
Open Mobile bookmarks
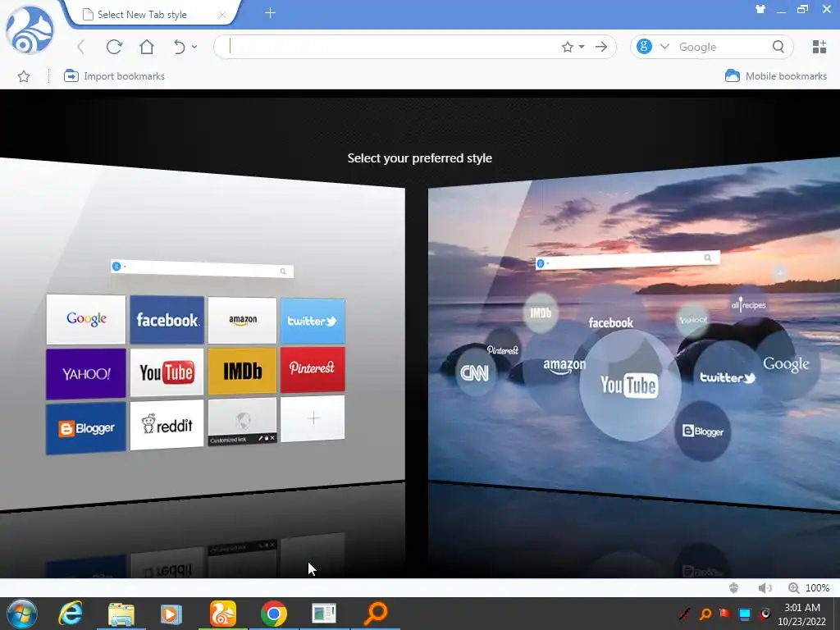tap(776, 76)
